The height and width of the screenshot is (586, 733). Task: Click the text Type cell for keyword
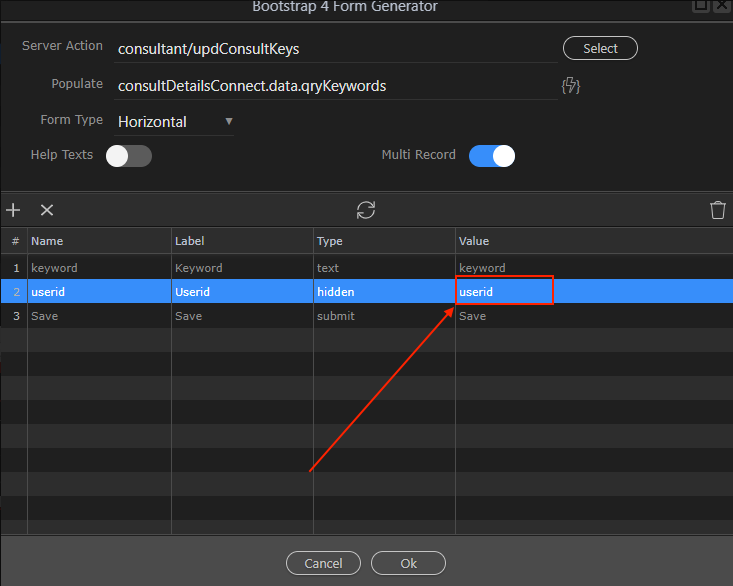coord(384,268)
